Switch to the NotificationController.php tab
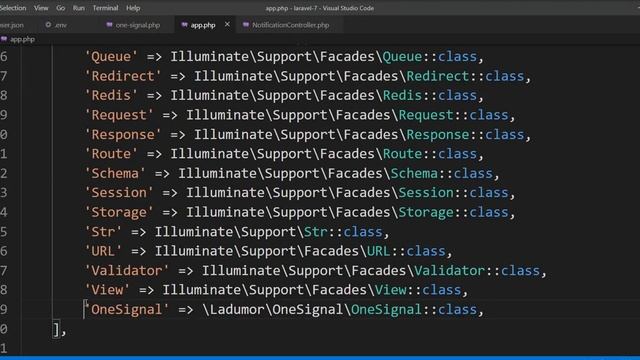This screenshot has height=360, width=640. click(x=290, y=25)
